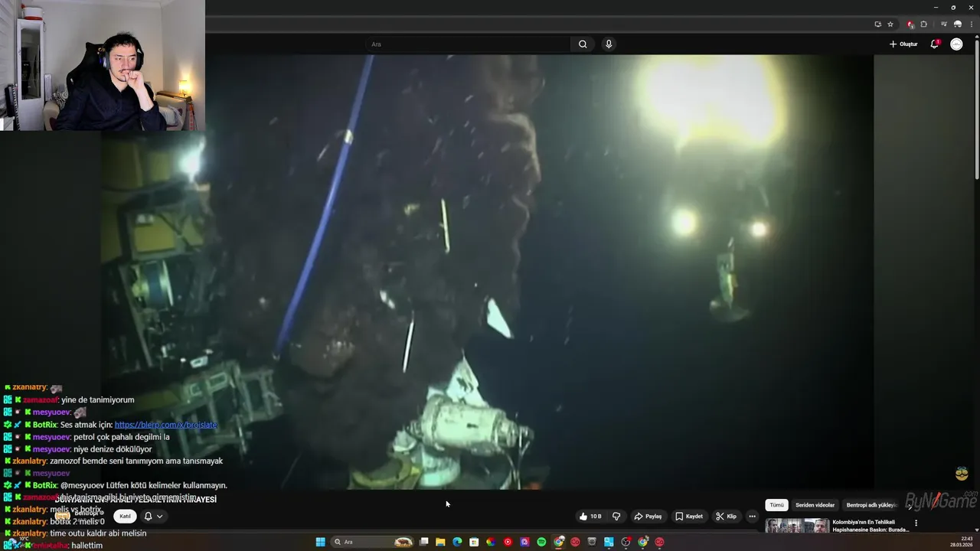Click chat username zamazoaf
980x551 pixels.
pyautogui.click(x=40, y=400)
